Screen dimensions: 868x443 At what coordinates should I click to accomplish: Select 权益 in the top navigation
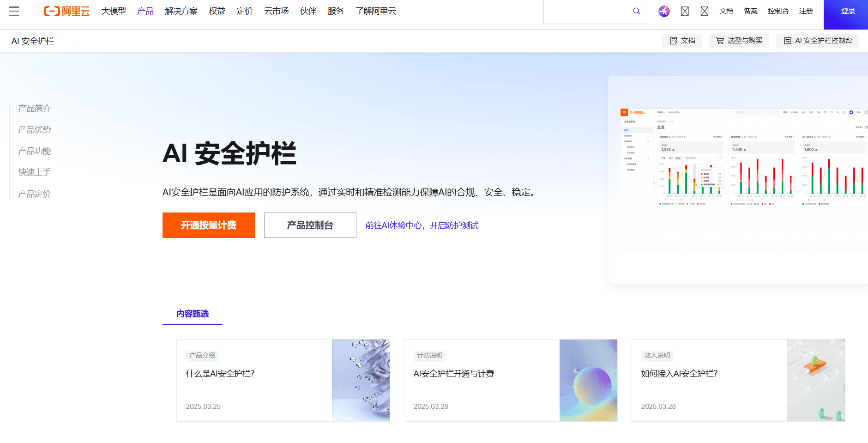click(217, 11)
